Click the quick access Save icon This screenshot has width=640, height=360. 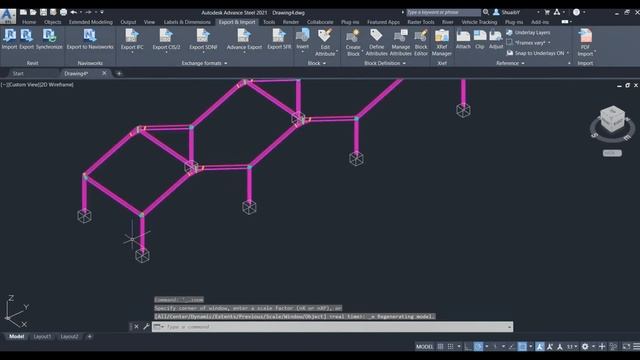click(43, 12)
